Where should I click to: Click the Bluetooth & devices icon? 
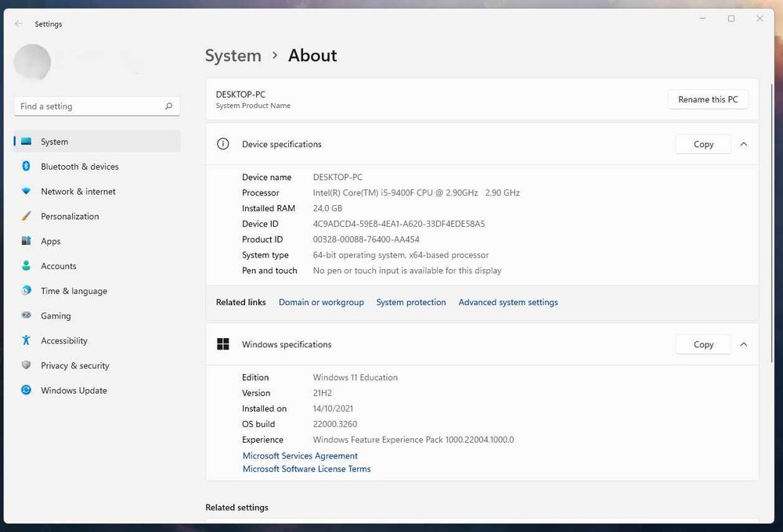coord(26,167)
